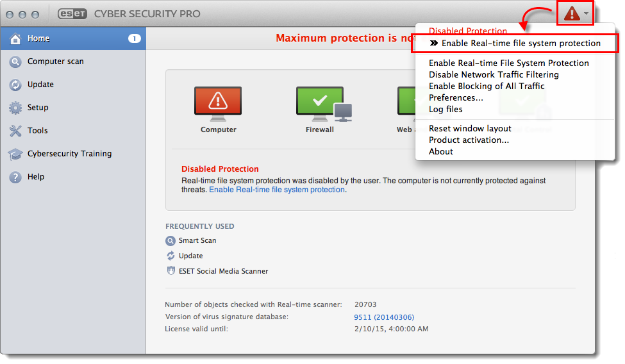Image resolution: width=625 pixels, height=364 pixels.
Task: Click 'Version of virus signature database' label
Action: (226, 317)
